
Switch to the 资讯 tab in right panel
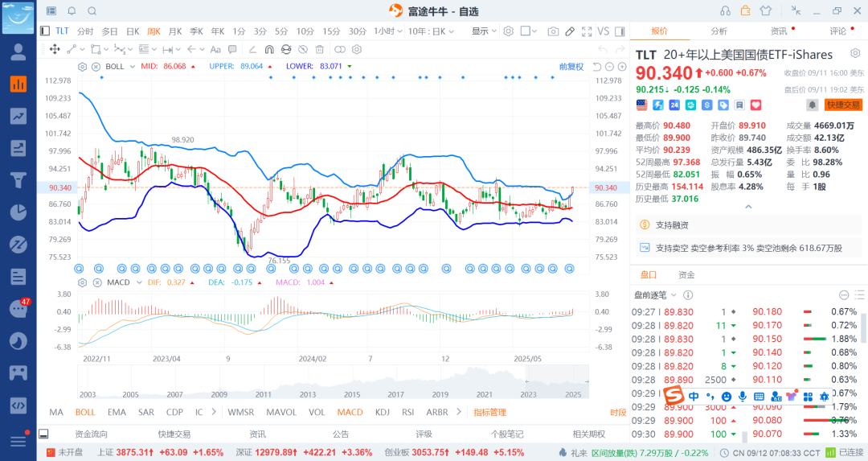[x=779, y=31]
